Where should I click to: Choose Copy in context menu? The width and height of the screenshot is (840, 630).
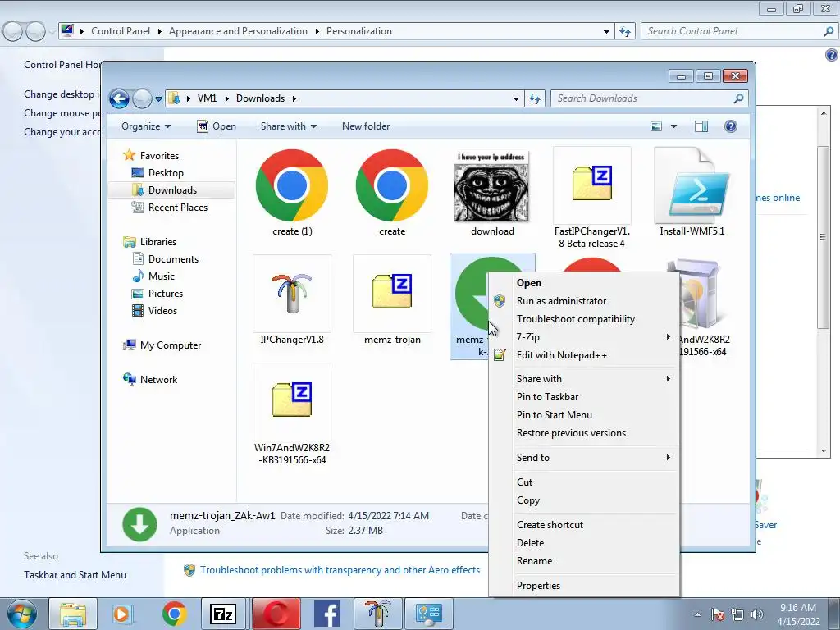point(584,500)
